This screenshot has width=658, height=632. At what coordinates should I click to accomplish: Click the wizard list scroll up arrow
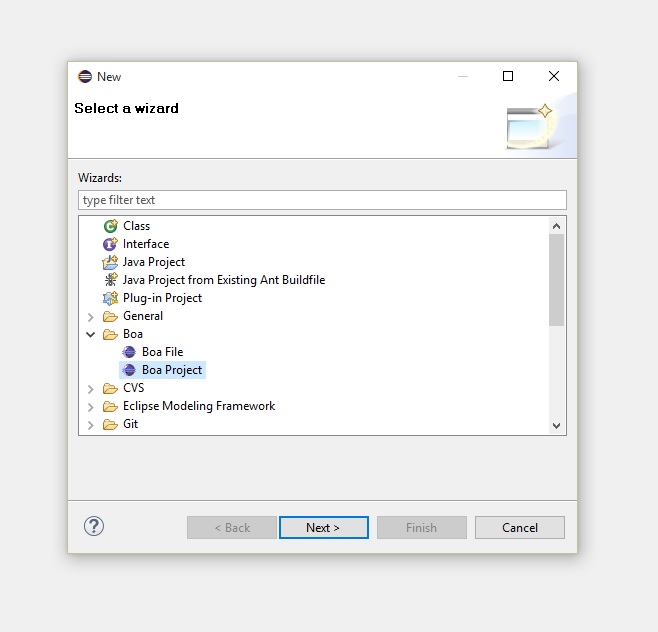tap(557, 226)
